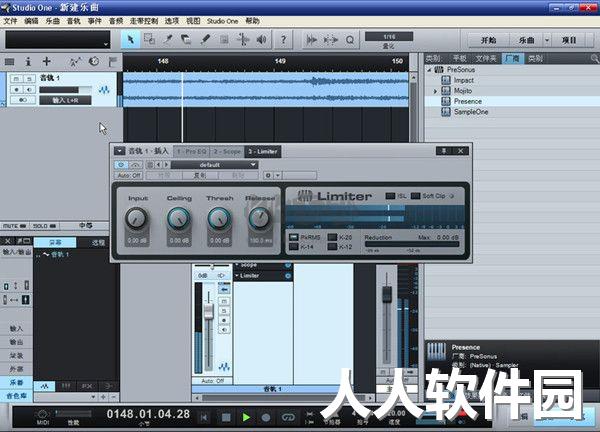This screenshot has height=432, width=600.
Task: Select the Range selection tool
Action: click(149, 39)
